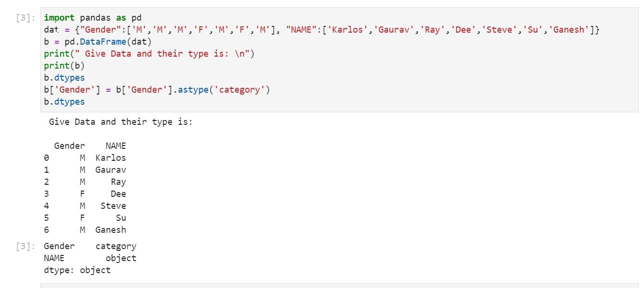Viewport: 644px width, 288px height.
Task: Click the row index 6 in printed output
Action: [47, 230]
